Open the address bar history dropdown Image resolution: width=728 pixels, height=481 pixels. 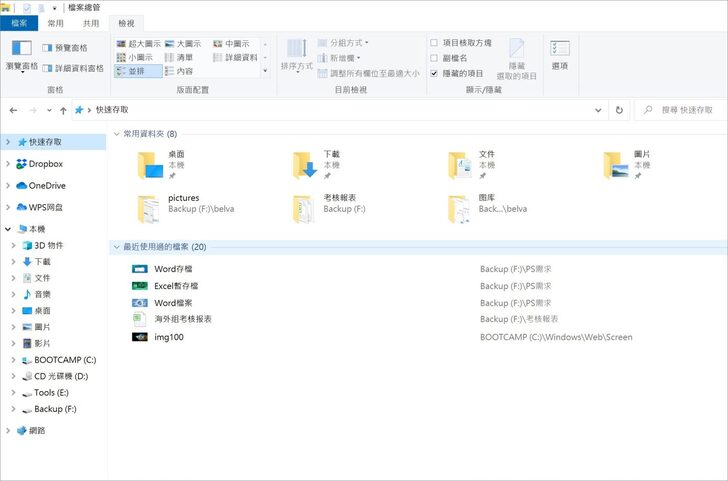[598, 110]
